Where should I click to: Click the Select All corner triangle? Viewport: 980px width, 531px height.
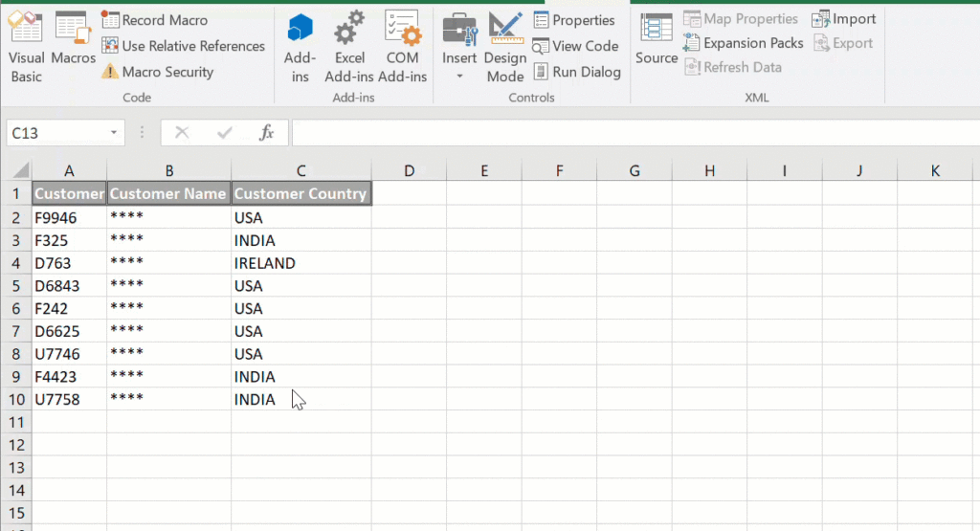21,170
